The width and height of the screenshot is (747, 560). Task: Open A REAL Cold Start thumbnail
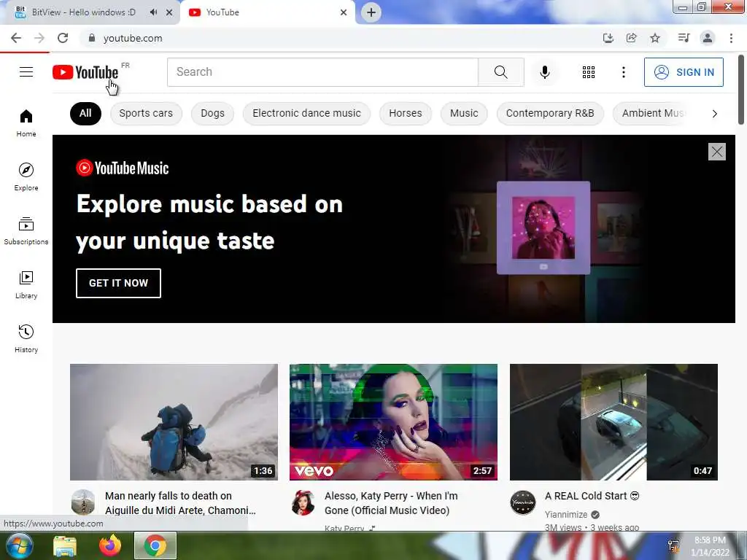614,422
